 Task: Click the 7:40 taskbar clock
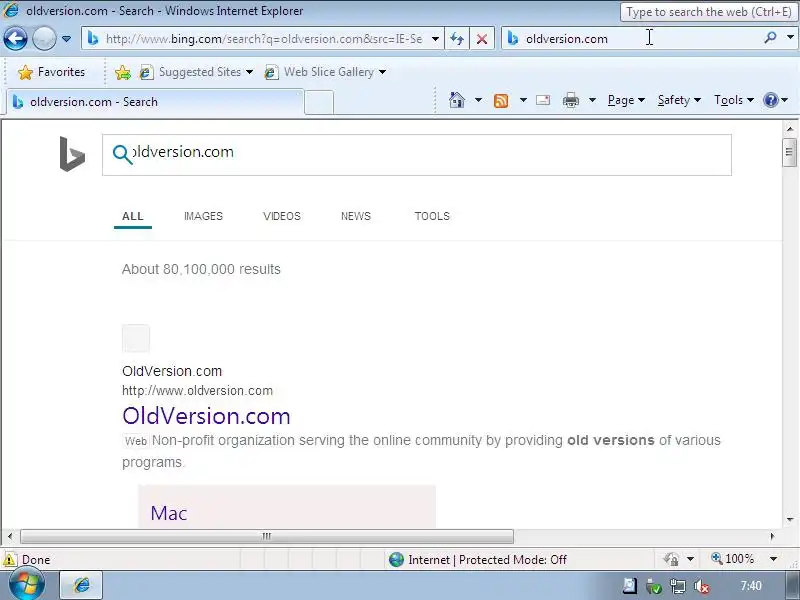point(751,586)
